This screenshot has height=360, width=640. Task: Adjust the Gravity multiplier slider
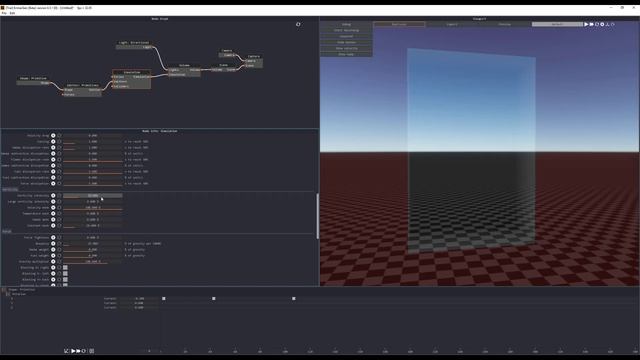93,262
